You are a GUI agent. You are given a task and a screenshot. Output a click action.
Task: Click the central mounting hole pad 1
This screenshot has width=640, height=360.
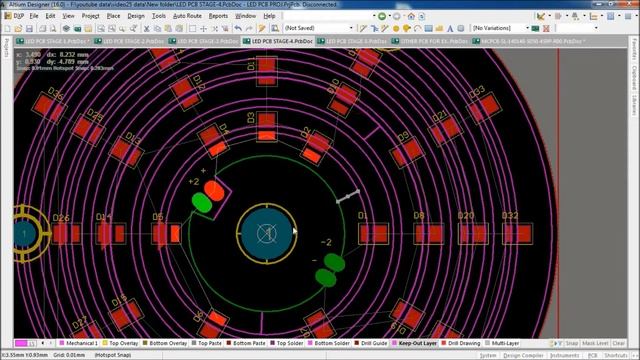point(267,234)
